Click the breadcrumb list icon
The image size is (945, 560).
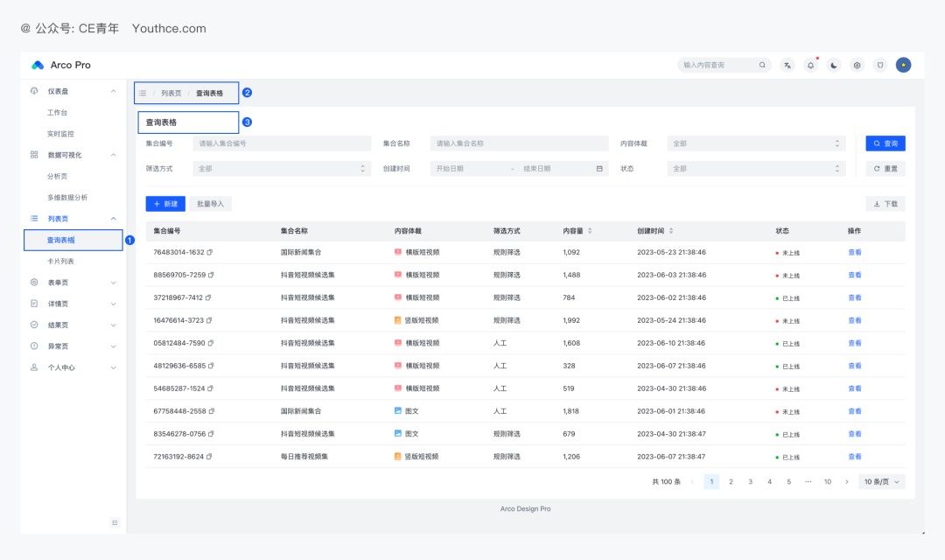click(143, 93)
